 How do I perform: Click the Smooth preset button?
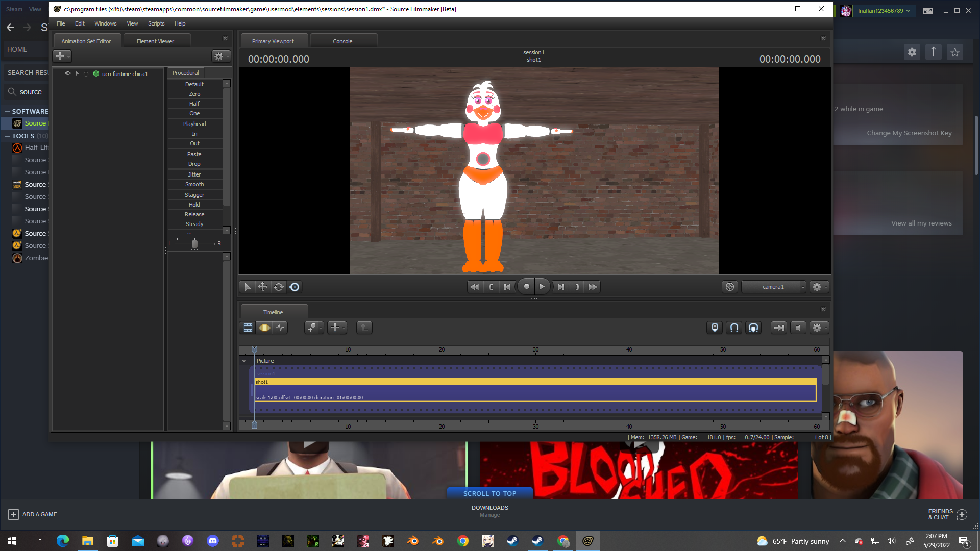coord(194,184)
